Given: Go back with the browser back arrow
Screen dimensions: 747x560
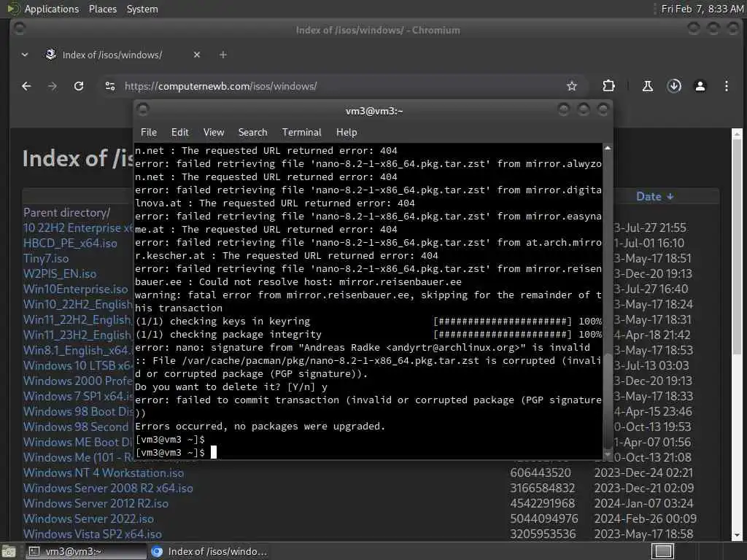Looking at the screenshot, I should pos(26,86).
